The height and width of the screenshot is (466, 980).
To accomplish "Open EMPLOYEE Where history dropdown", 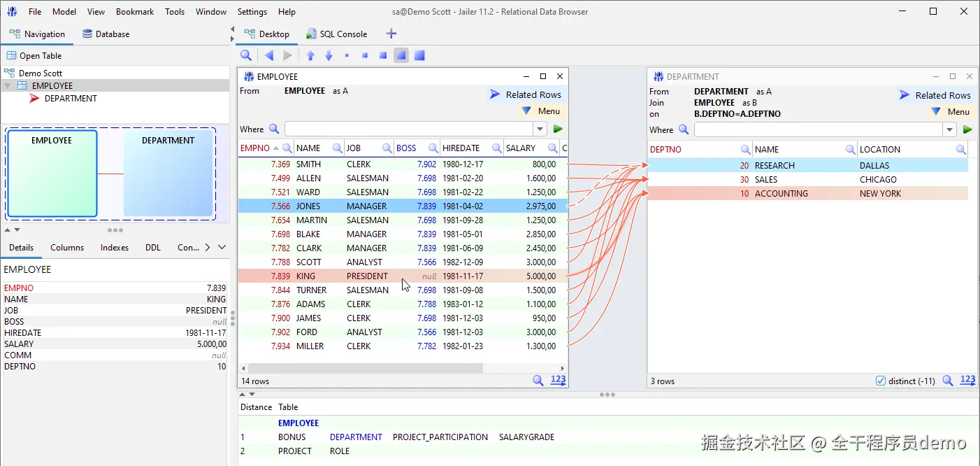I will click(540, 129).
